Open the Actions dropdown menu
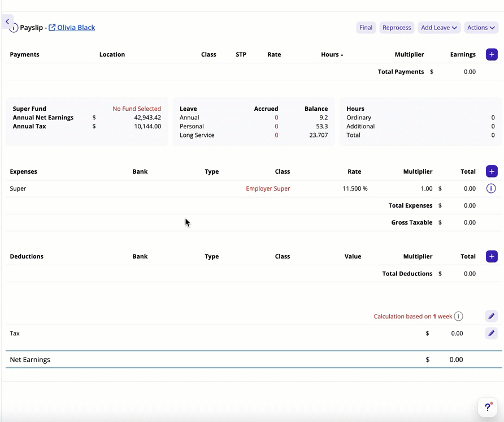 481,28
